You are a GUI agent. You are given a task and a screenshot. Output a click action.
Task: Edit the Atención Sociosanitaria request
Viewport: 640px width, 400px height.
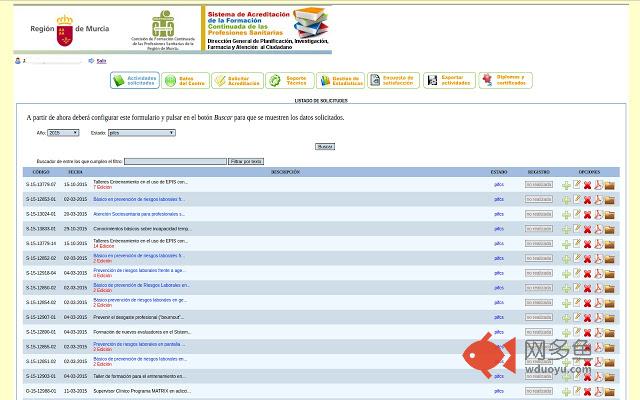tap(577, 214)
